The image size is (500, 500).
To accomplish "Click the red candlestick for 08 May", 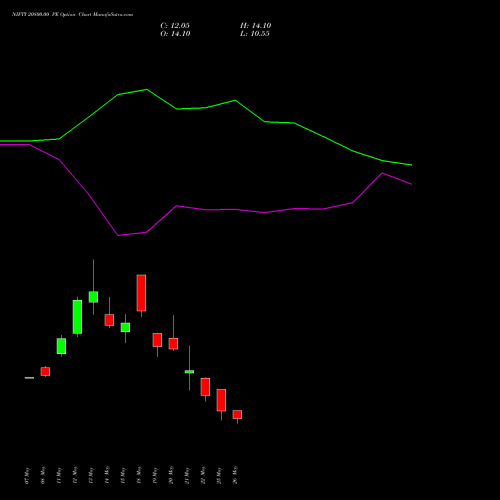I will tap(45, 371).
